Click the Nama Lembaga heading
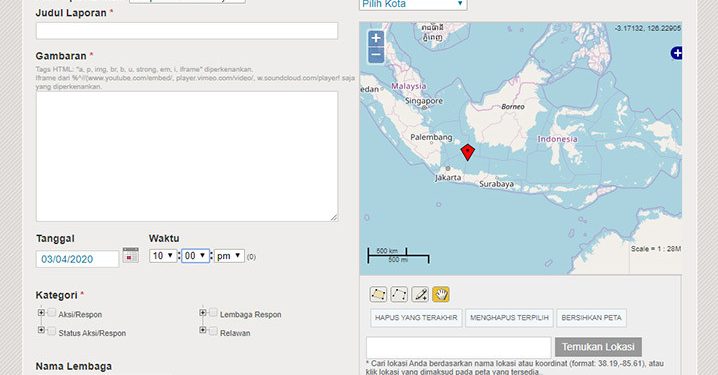The height and width of the screenshot is (375, 718). tap(74, 366)
